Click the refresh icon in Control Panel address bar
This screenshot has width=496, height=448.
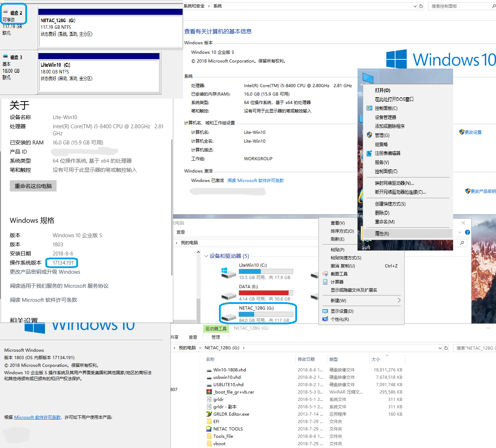pyautogui.click(x=421, y=6)
